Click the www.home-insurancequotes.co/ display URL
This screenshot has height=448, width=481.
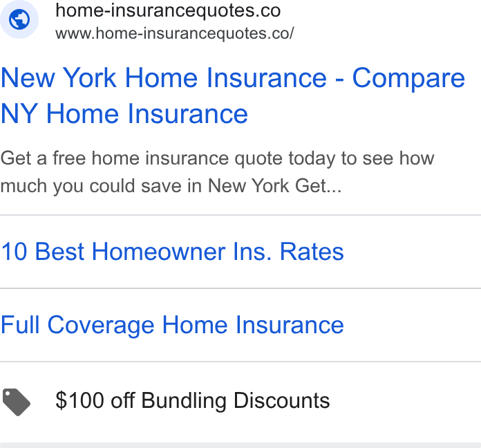(x=175, y=33)
